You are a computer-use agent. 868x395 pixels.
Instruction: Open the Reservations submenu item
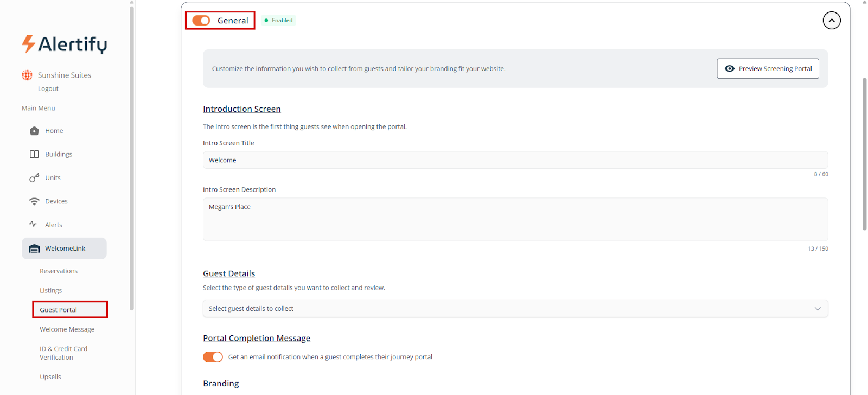59,271
